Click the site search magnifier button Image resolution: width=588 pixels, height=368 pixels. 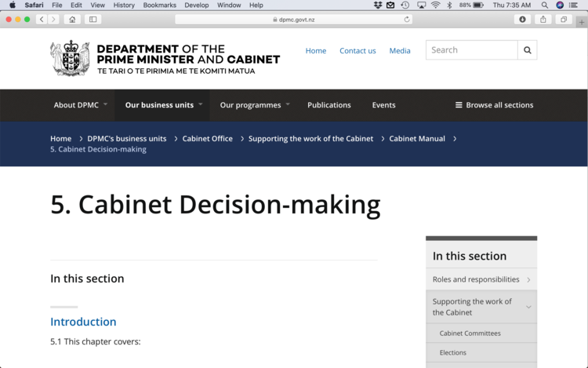pos(528,50)
